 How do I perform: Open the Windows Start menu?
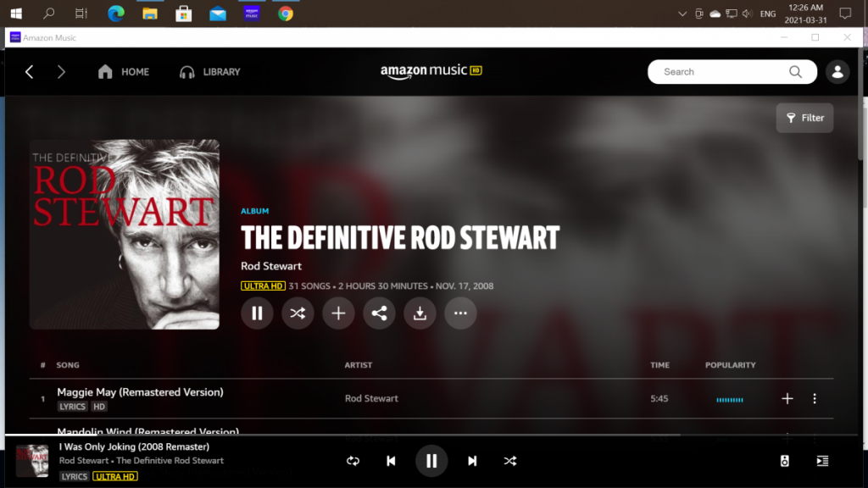pos(16,14)
